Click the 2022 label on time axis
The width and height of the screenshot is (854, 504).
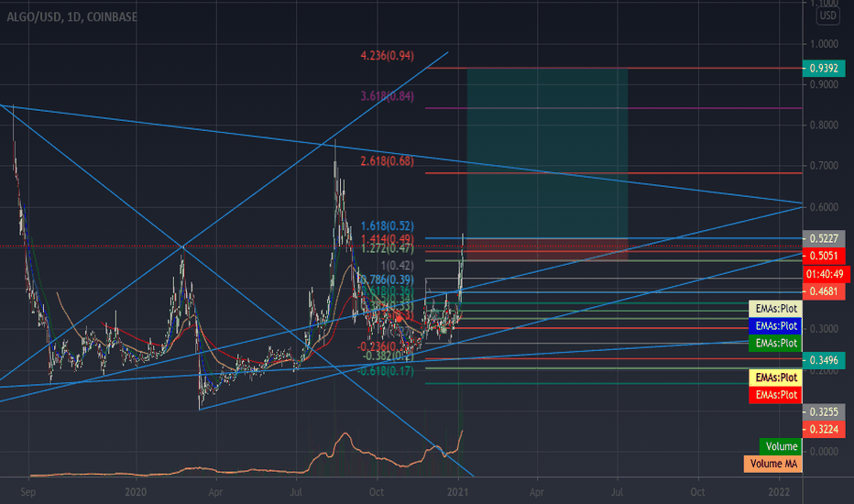tap(779, 492)
